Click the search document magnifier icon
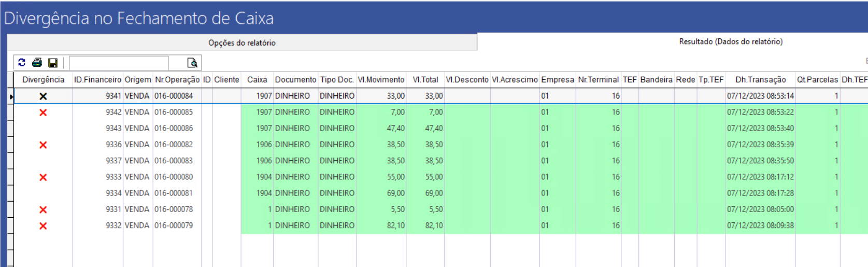868x267 pixels. pyautogui.click(x=192, y=63)
